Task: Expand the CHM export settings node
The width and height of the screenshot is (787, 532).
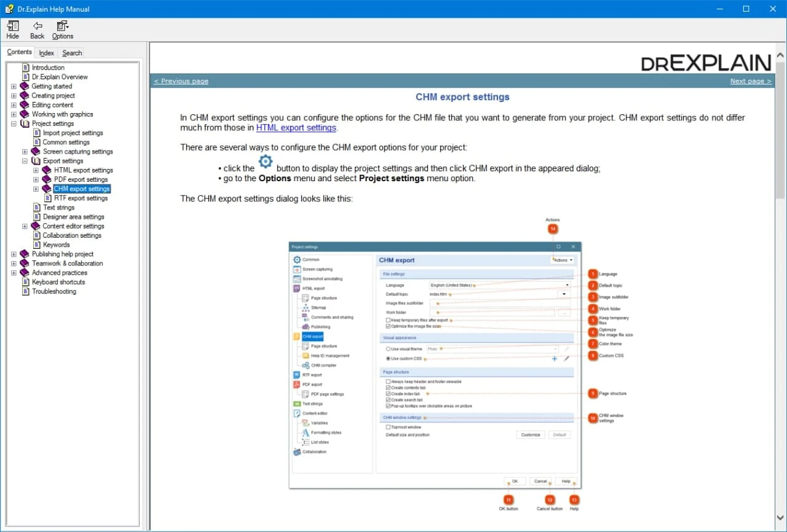Action: coord(36,189)
